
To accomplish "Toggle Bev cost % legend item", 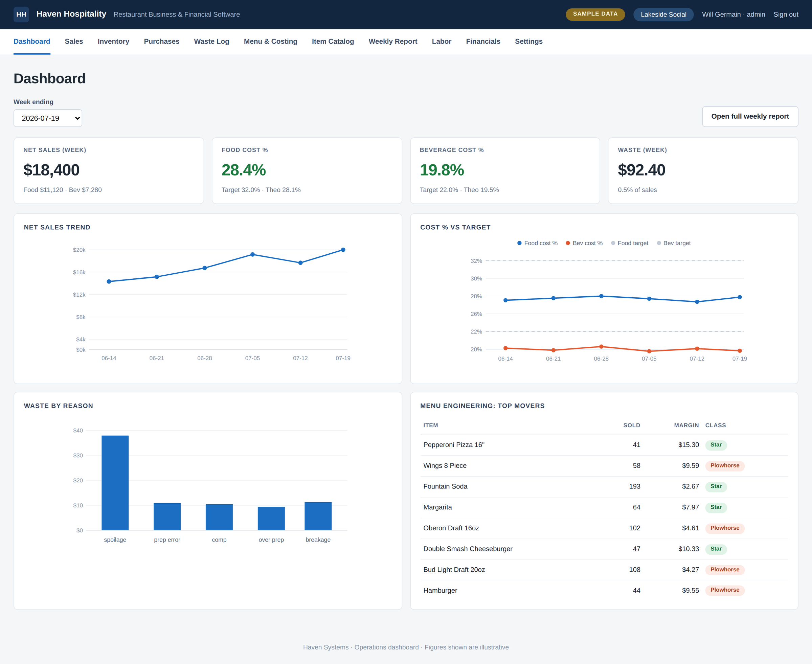I will [x=584, y=243].
